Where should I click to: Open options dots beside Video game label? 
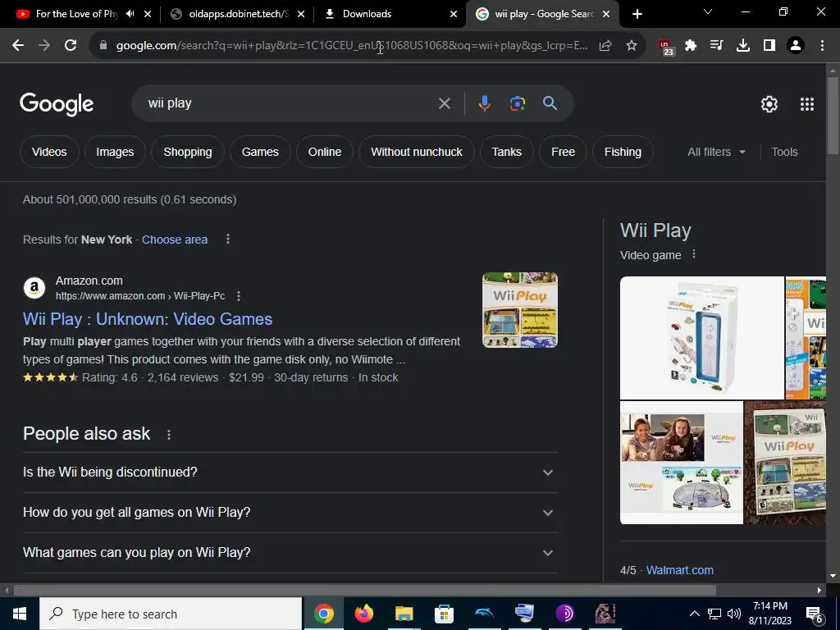click(694, 254)
